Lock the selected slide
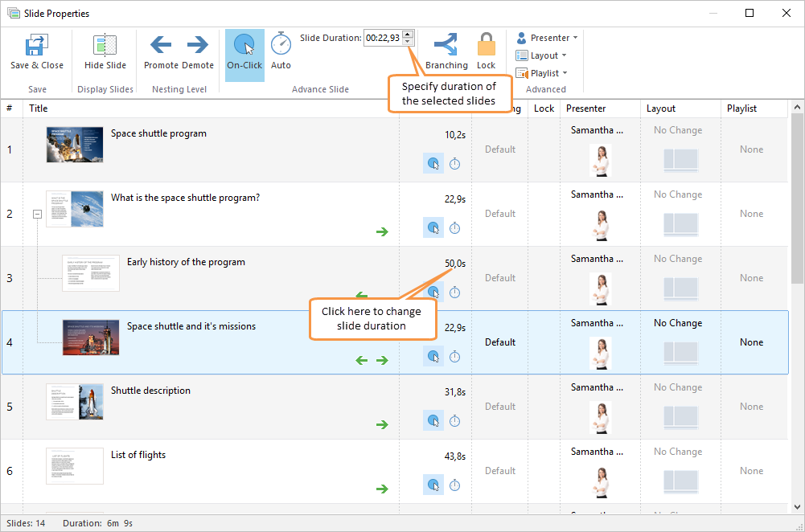This screenshot has width=805, height=532. coord(486,51)
